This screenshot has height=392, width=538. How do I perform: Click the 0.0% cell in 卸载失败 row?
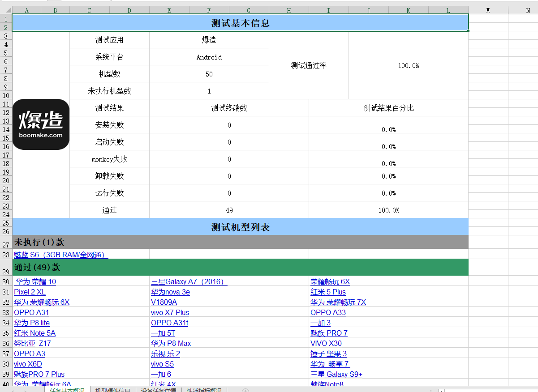click(x=388, y=176)
